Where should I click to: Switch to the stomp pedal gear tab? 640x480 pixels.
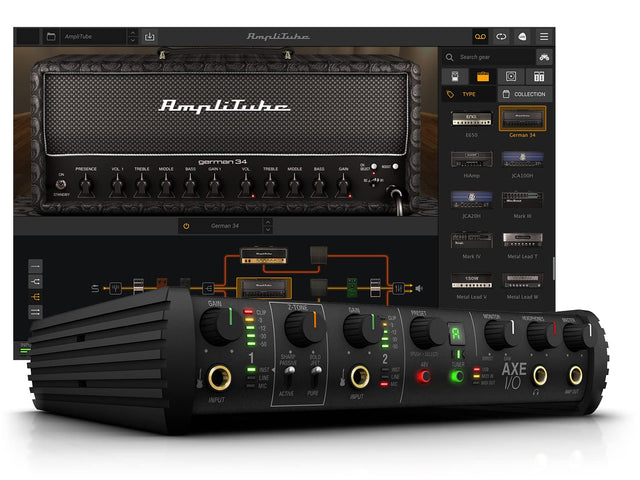[455, 76]
